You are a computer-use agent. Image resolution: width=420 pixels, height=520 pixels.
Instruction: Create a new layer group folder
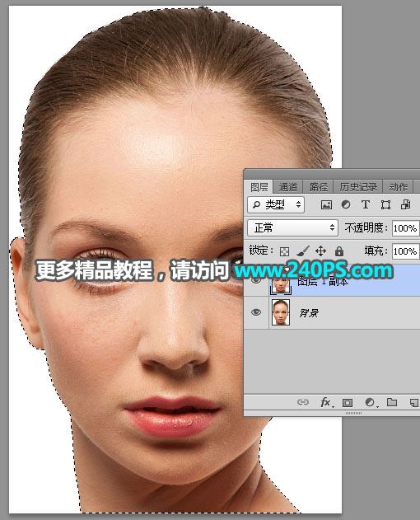[x=392, y=402]
